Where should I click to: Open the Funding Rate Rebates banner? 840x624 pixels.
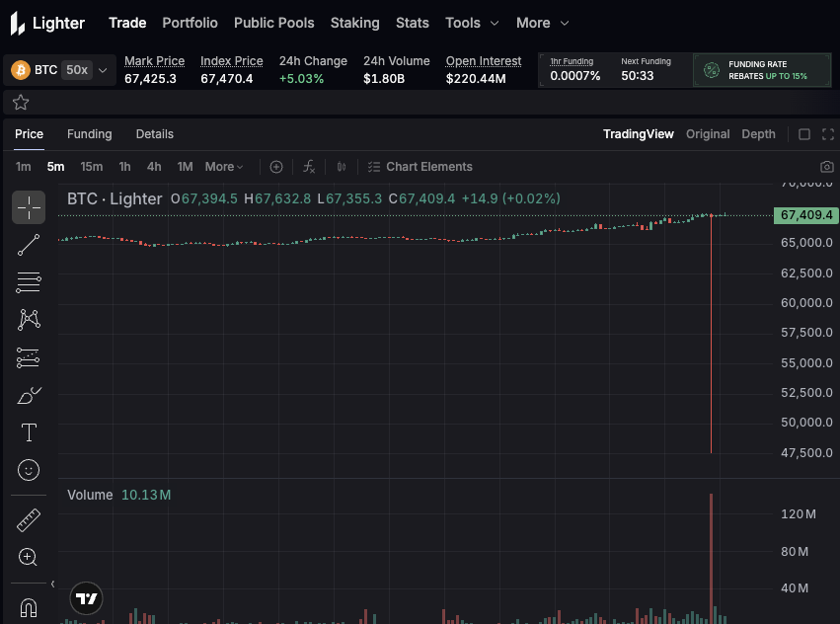(x=762, y=70)
